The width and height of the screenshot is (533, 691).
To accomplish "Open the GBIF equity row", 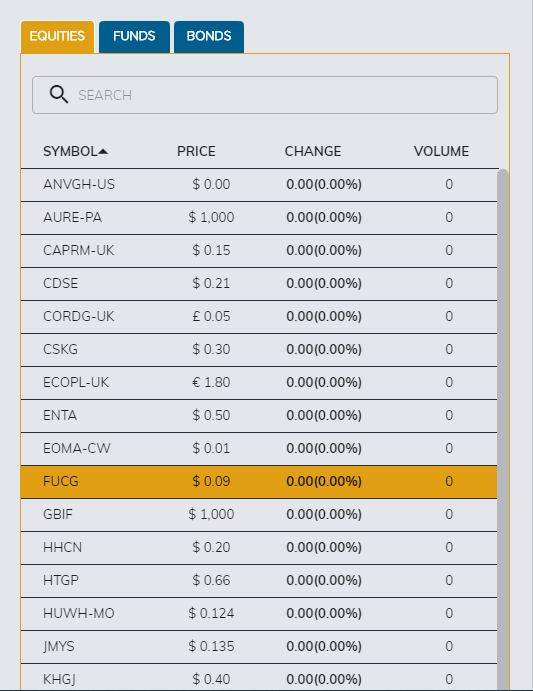I will coord(259,515).
